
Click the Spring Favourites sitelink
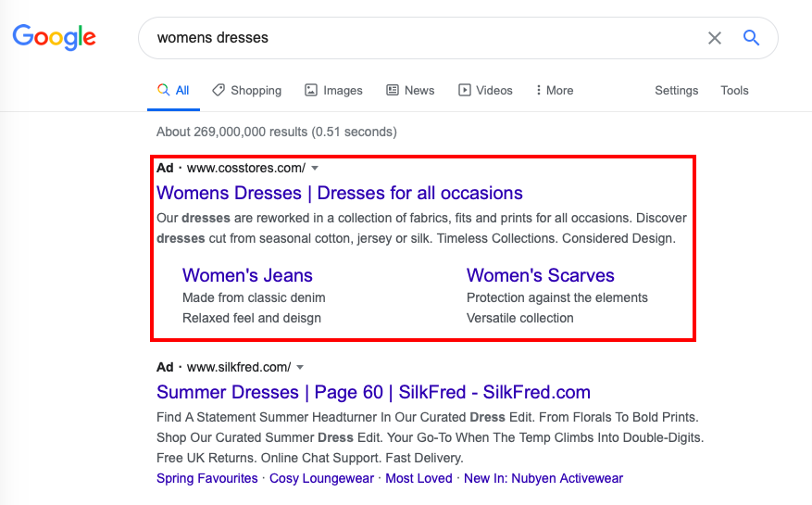[207, 478]
